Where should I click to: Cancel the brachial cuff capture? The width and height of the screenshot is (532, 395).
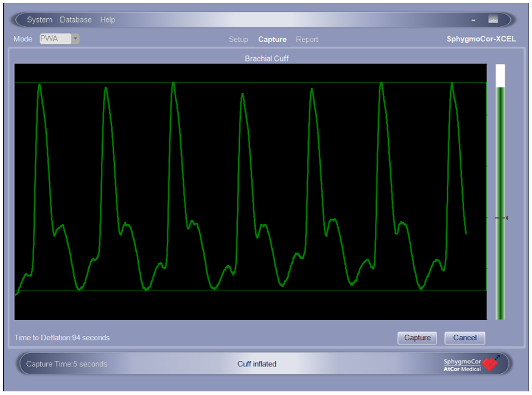point(465,338)
